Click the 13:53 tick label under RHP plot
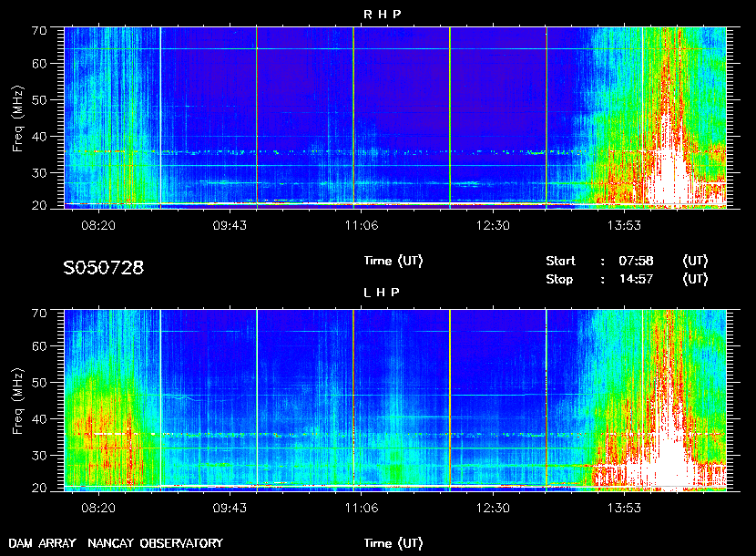 (624, 225)
